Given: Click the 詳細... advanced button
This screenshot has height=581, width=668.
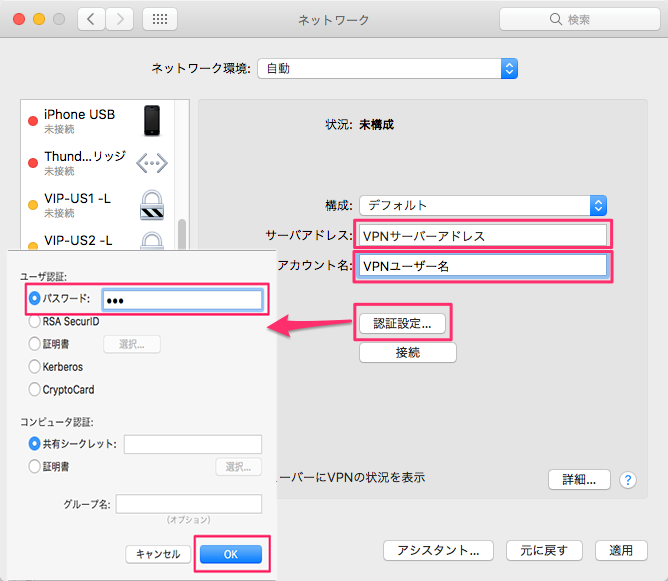Looking at the screenshot, I should [x=579, y=480].
